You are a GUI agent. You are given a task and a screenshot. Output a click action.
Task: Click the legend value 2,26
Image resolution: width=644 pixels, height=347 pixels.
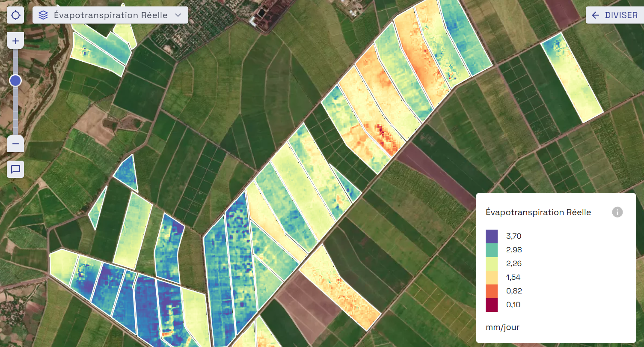514,263
